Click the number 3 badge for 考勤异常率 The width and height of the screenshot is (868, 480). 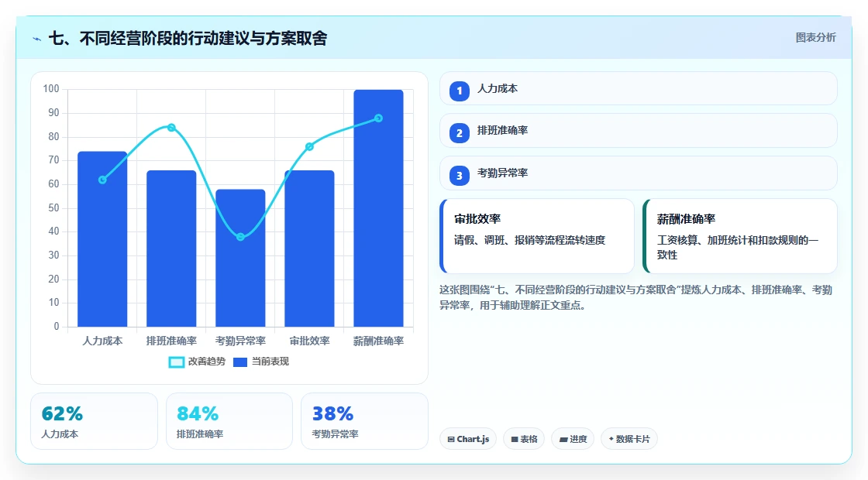pos(460,176)
